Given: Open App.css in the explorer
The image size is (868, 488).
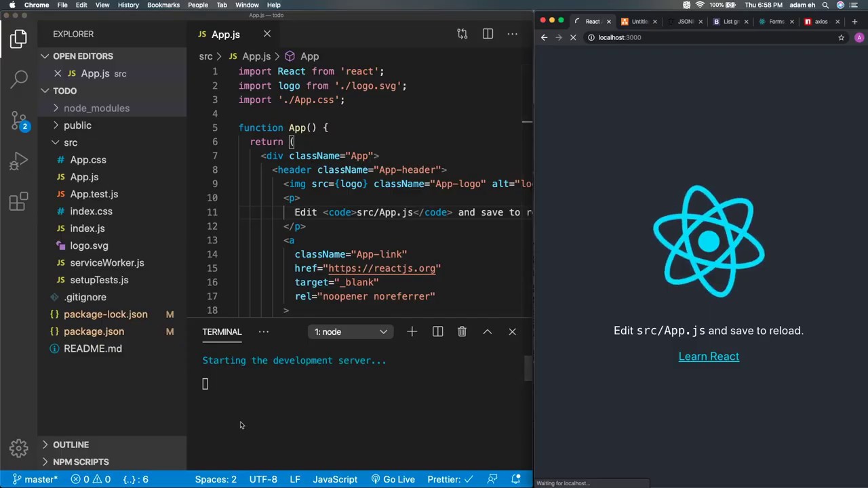Looking at the screenshot, I should tap(88, 160).
